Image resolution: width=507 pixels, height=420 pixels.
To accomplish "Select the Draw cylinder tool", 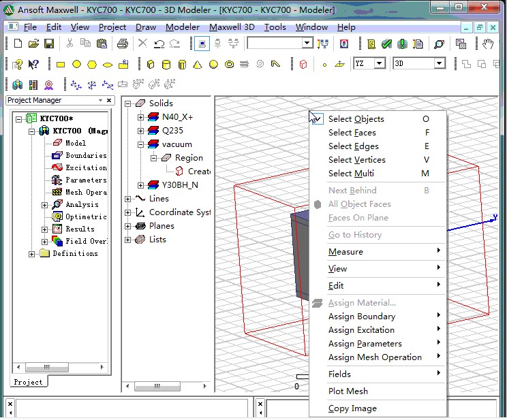I will coord(166,64).
